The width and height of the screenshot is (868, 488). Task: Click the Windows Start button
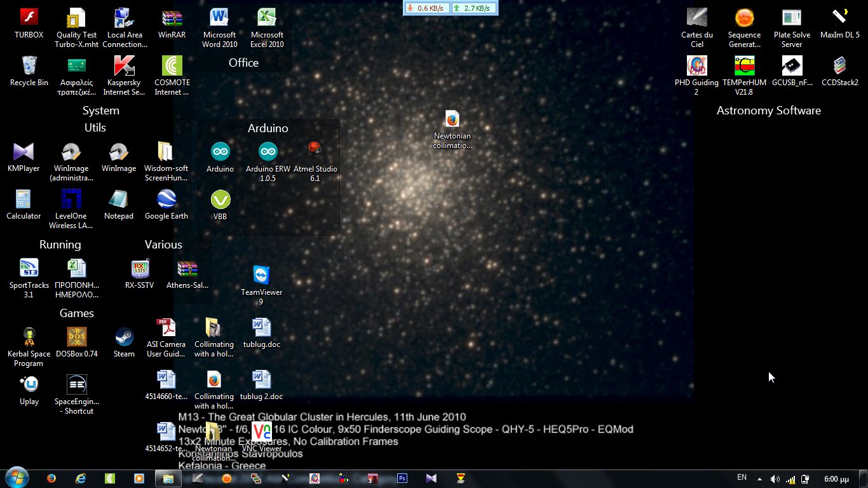click(x=16, y=478)
